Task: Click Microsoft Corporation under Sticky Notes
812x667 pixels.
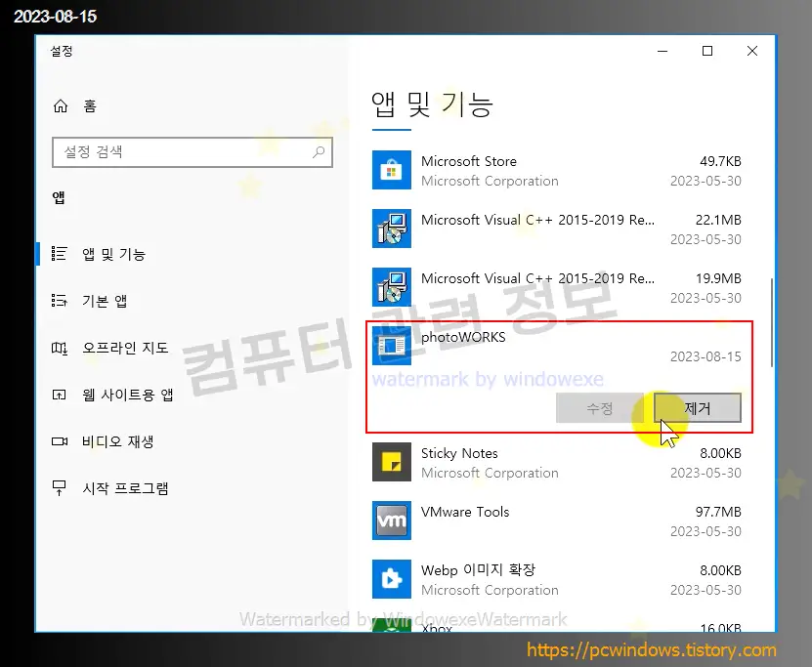Action: point(490,473)
